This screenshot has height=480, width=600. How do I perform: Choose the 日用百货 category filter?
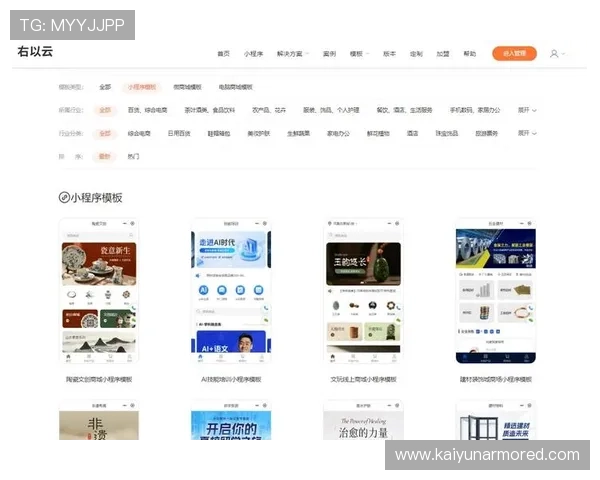[x=179, y=134]
